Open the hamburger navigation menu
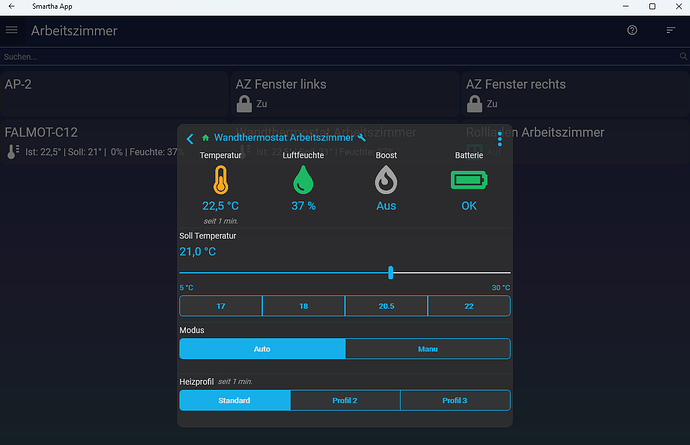Screen dimensions: 690x445 [12, 30]
